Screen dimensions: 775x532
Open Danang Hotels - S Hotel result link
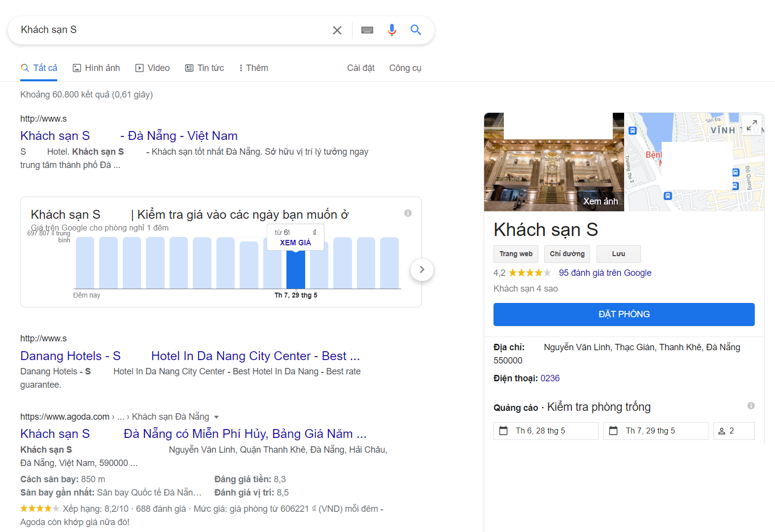[x=190, y=356]
